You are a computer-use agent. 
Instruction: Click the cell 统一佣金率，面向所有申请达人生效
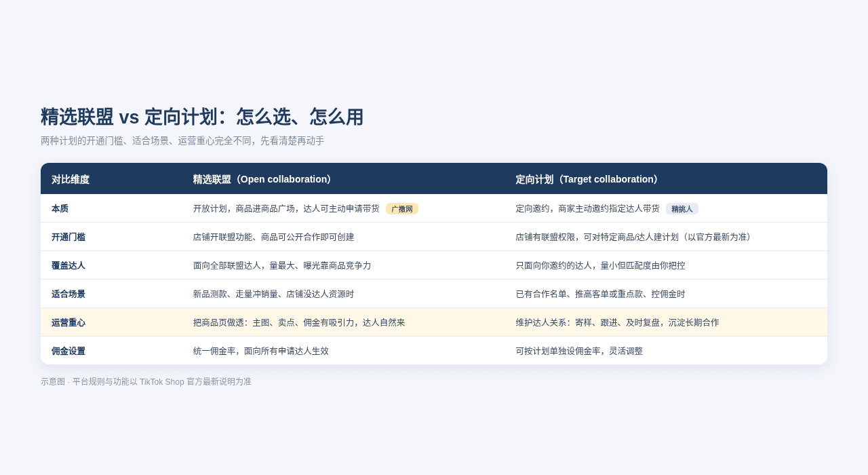pos(261,351)
